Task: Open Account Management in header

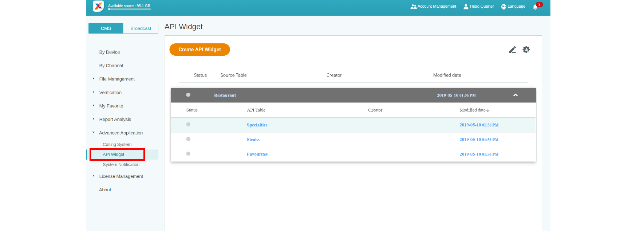Action: (433, 7)
